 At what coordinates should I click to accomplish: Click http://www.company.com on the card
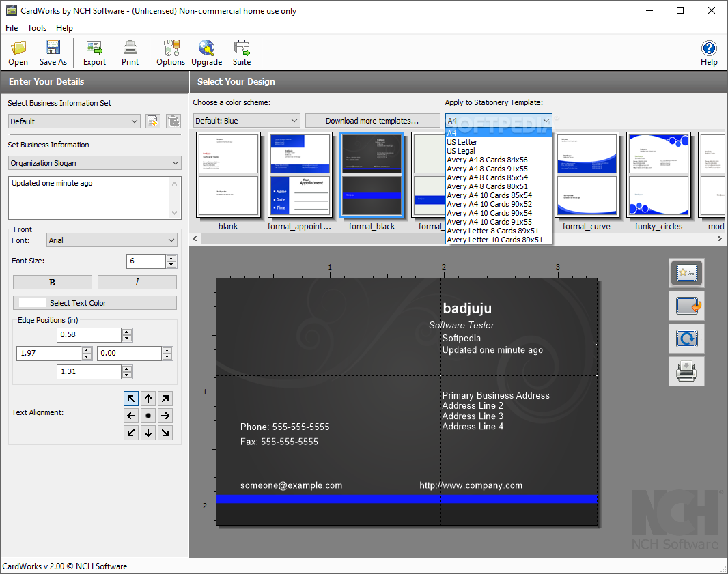(471, 485)
